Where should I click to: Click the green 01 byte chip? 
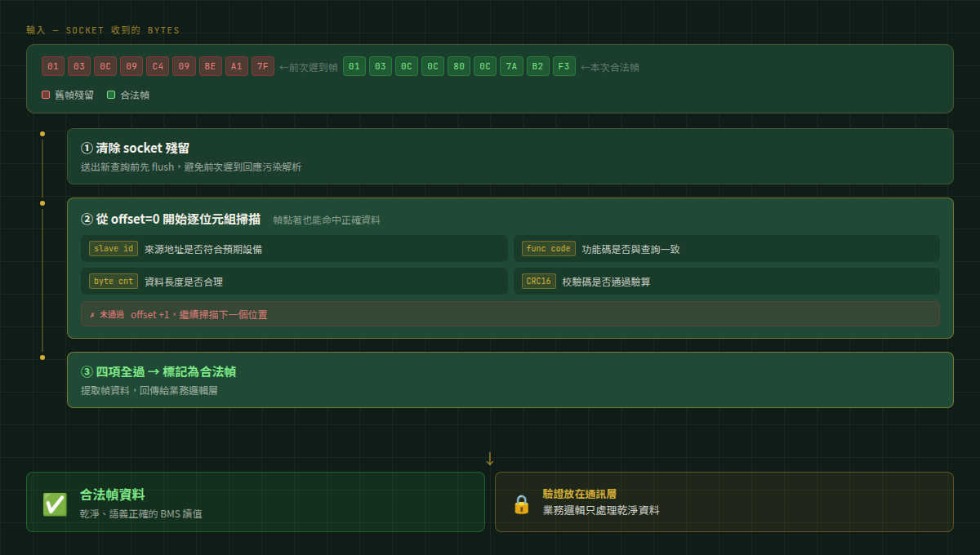(x=354, y=66)
